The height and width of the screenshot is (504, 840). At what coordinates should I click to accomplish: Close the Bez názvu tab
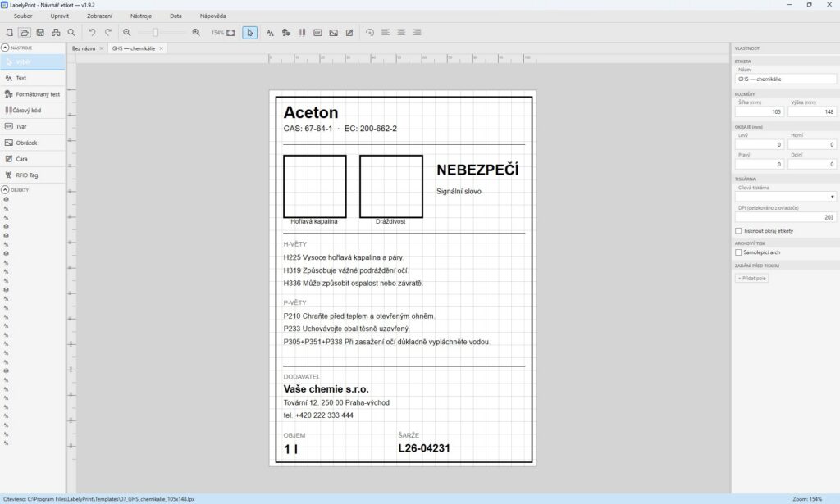click(x=101, y=48)
